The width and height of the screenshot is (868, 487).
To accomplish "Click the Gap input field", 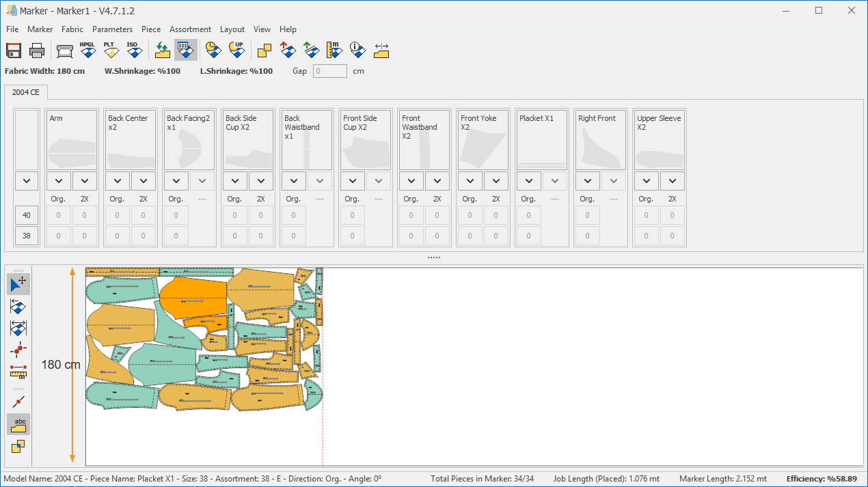I will tap(329, 71).
